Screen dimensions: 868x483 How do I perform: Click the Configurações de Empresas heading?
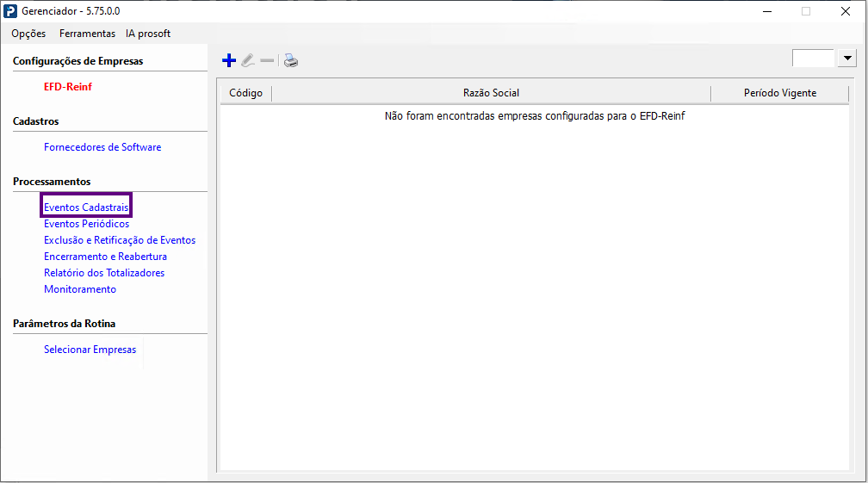[78, 61]
